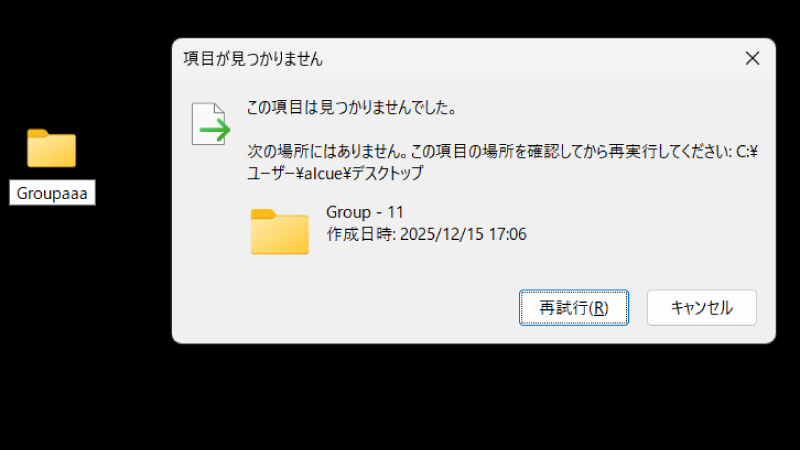
Task: Click the 2025/12/15 17:06 timestamp text
Action: [463, 234]
